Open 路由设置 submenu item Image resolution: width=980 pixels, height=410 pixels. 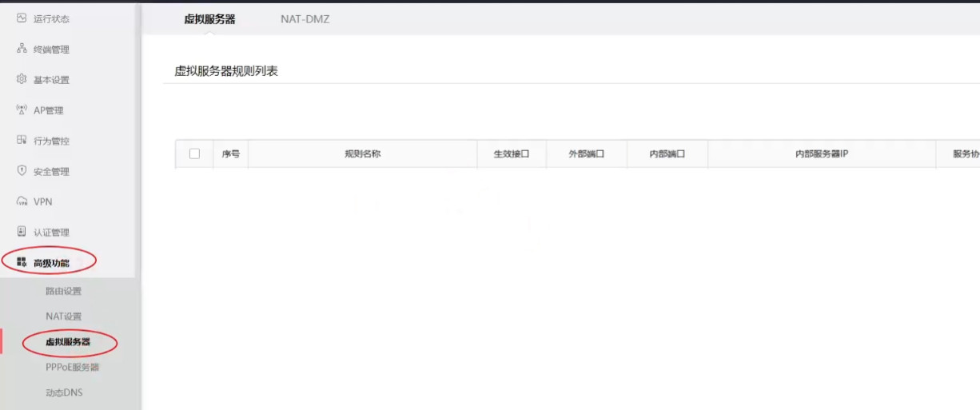click(x=63, y=291)
